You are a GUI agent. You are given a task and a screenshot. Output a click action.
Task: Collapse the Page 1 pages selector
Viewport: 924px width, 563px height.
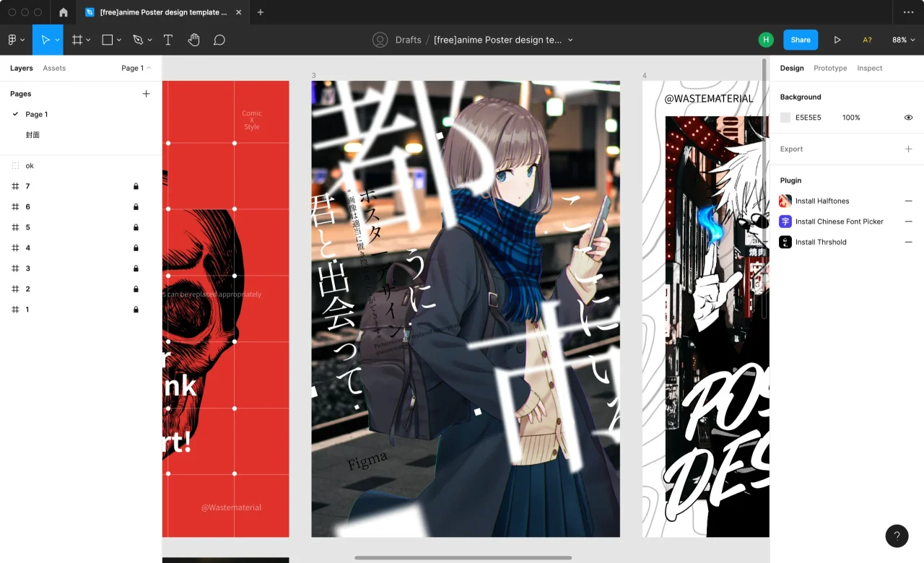136,69
